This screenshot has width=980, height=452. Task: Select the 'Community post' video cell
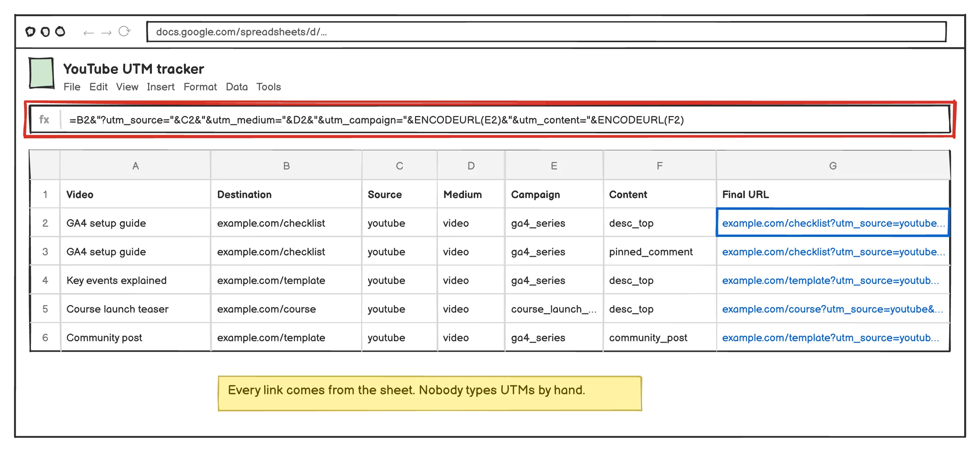click(135, 337)
